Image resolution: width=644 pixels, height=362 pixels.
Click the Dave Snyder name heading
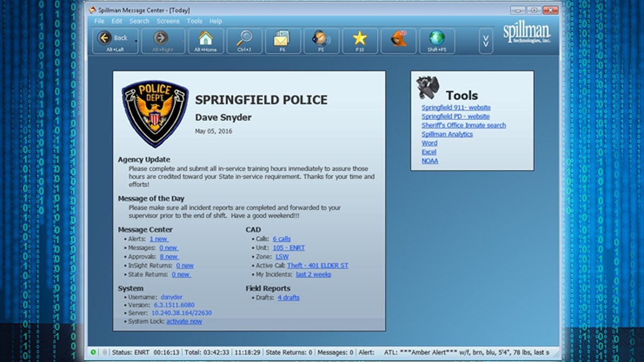coord(223,117)
